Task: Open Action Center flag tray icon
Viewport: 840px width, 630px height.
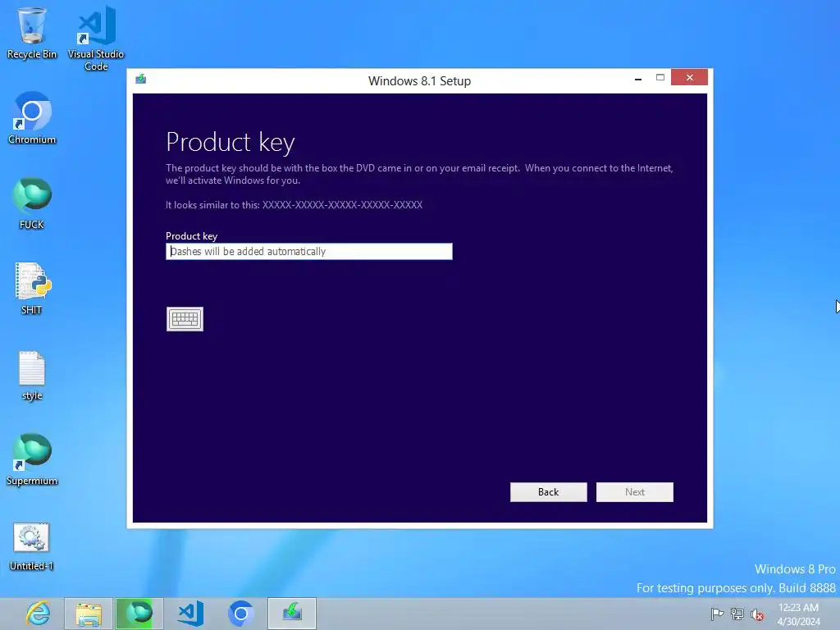Action: [x=717, y=614]
